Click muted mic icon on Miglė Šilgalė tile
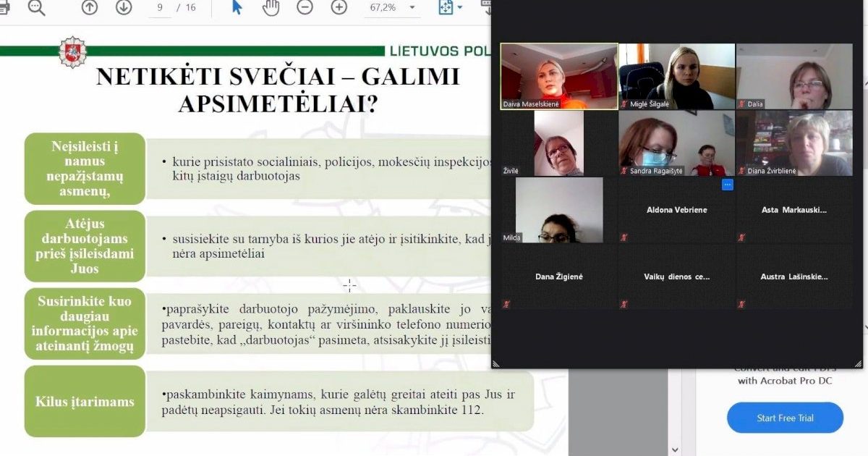Viewport: 868px width, 456px height. (624, 104)
